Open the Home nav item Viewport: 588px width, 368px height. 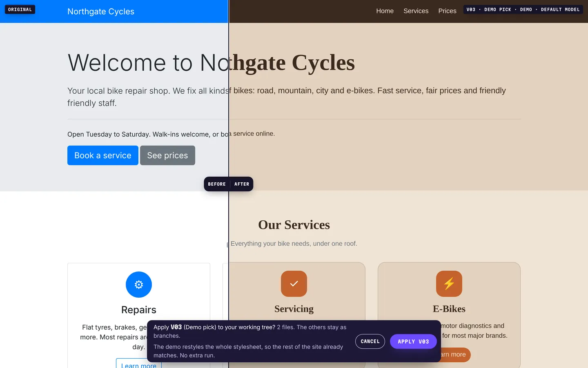click(x=385, y=11)
